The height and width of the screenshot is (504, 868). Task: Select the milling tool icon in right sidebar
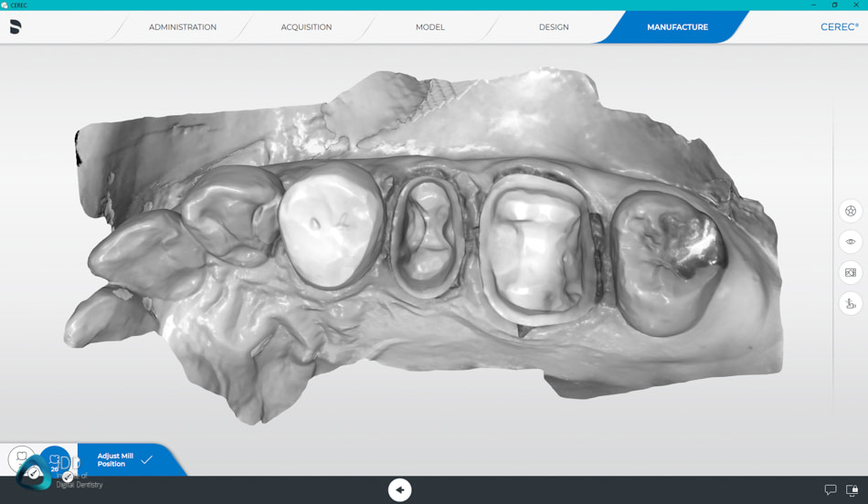851,303
